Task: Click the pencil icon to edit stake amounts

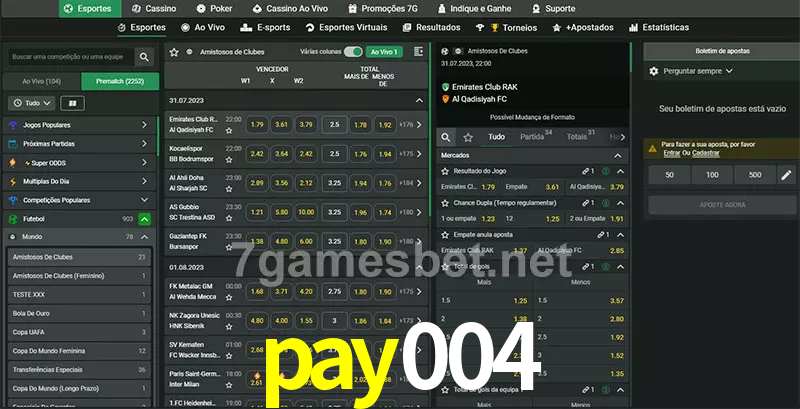Action: tap(786, 175)
